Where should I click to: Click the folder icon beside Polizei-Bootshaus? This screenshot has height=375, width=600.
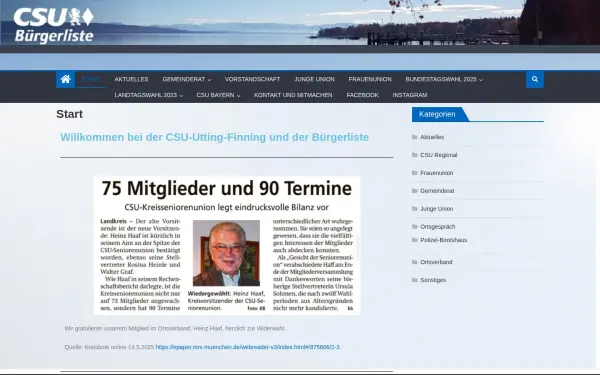414,240
